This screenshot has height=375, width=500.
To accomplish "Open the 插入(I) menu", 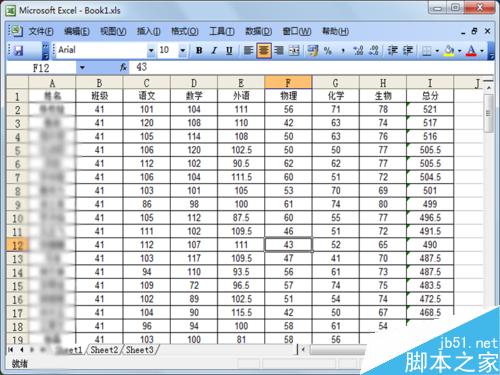I will (149, 32).
